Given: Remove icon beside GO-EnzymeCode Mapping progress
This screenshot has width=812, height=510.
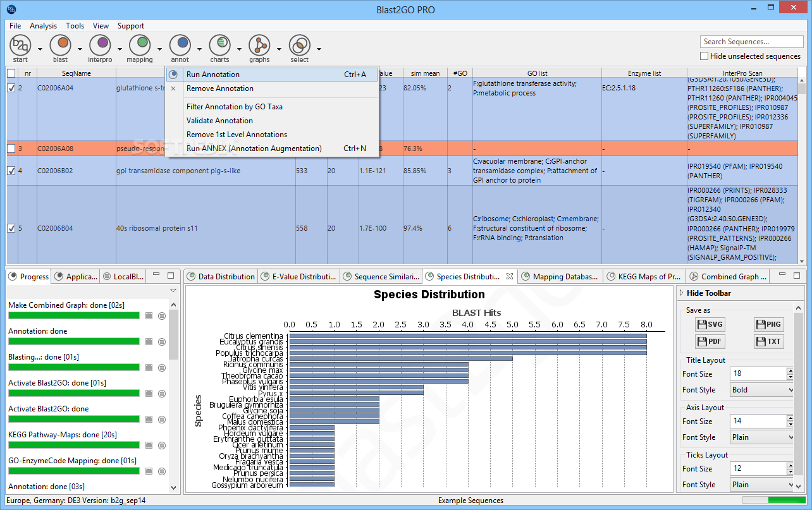Looking at the screenshot, I should 162,471.
